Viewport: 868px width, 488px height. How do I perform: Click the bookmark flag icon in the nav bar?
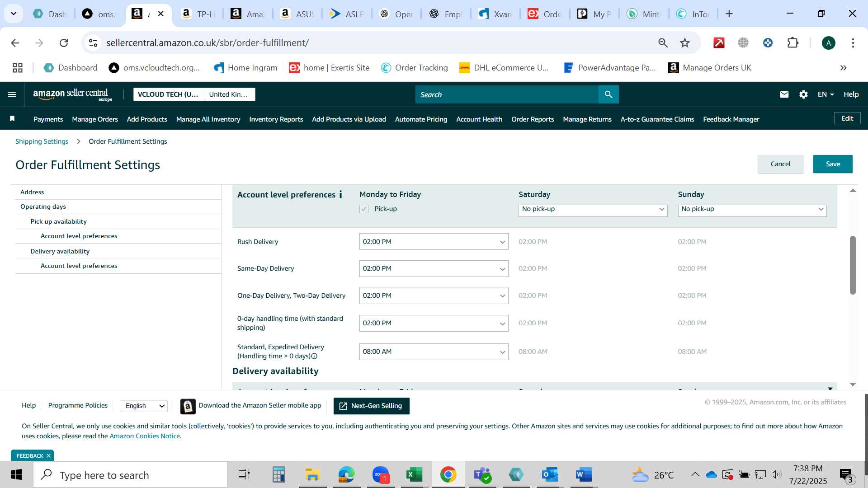pos(12,119)
